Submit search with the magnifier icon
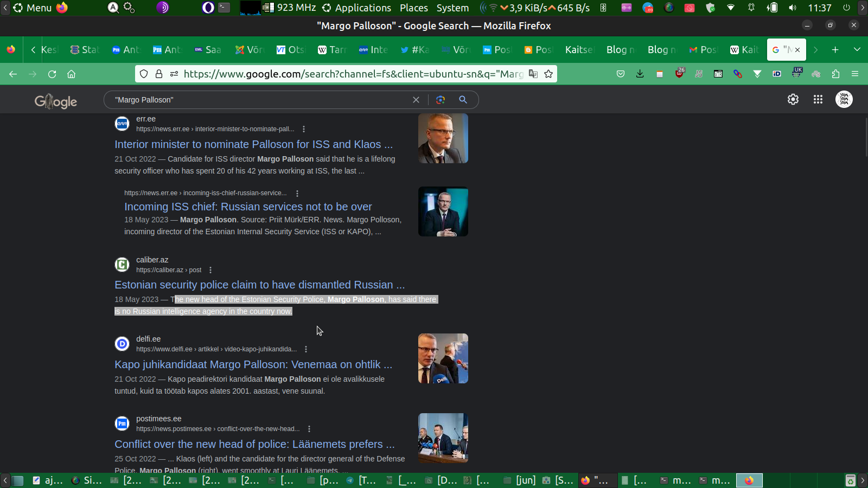 tap(463, 100)
